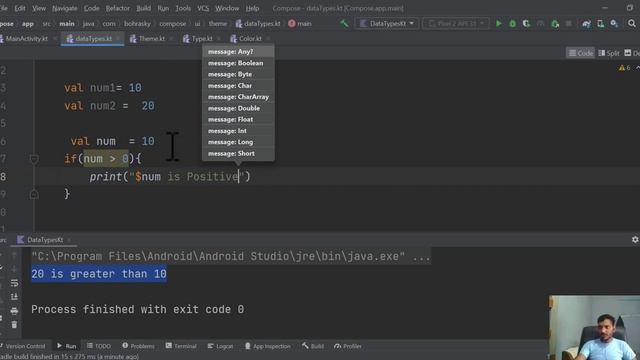Screen dimensions: 640x360
Task: Click the trash clear-all icon in Run panel
Action: 14,325
